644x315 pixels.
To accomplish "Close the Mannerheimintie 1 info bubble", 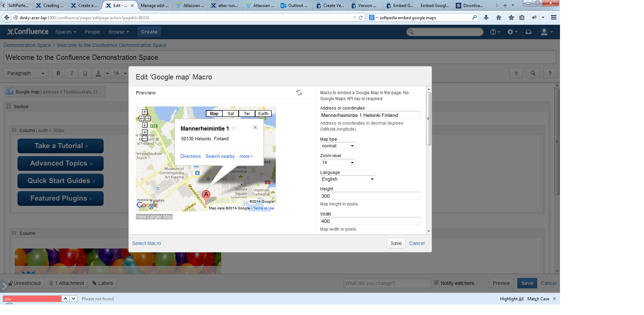I will (255, 127).
